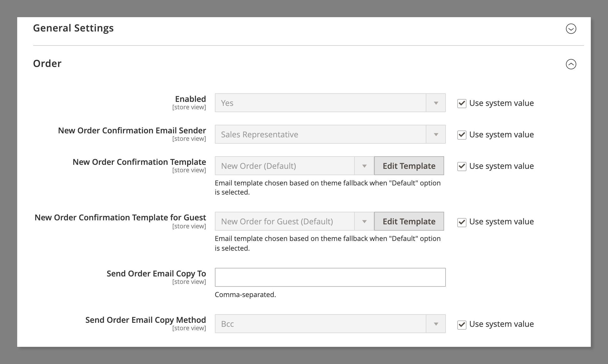Click arrow on Bcc copy method select
The height and width of the screenshot is (364, 608).
click(436, 324)
